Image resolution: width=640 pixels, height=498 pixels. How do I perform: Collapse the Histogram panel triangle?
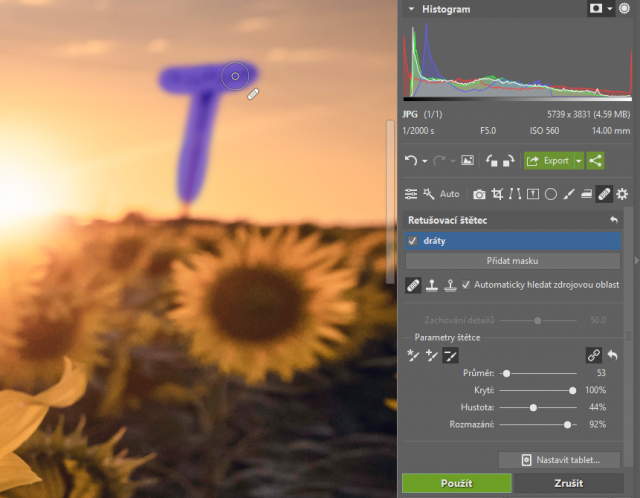pos(411,9)
